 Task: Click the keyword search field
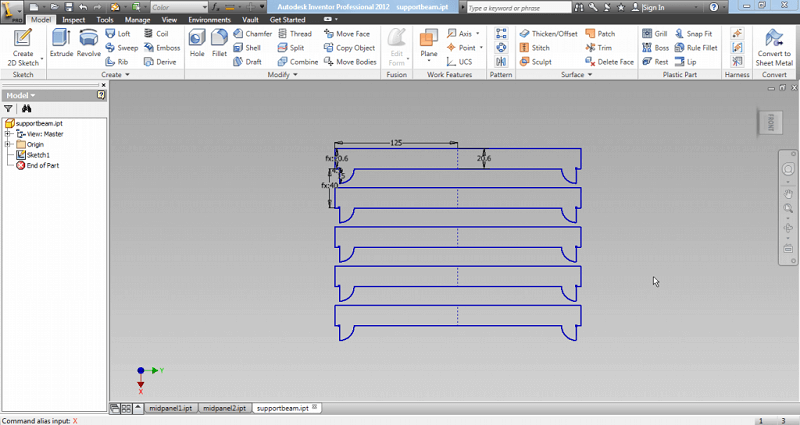(519, 8)
